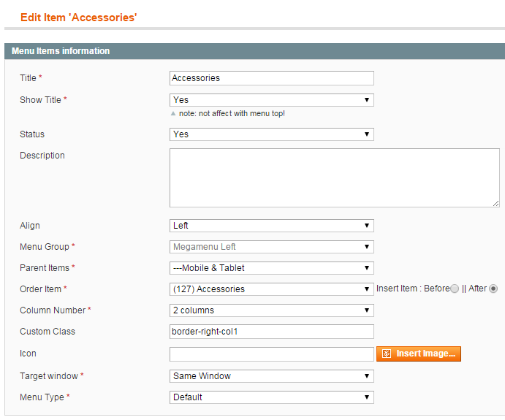Screen dimensions: 505x420
Task: Expand the Menu Type dropdown
Action: point(272,397)
